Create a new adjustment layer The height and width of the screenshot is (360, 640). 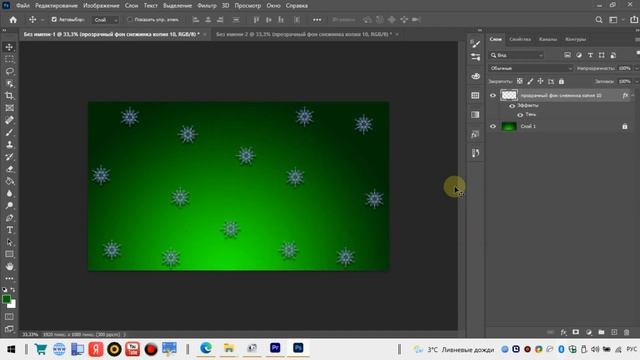(589, 332)
